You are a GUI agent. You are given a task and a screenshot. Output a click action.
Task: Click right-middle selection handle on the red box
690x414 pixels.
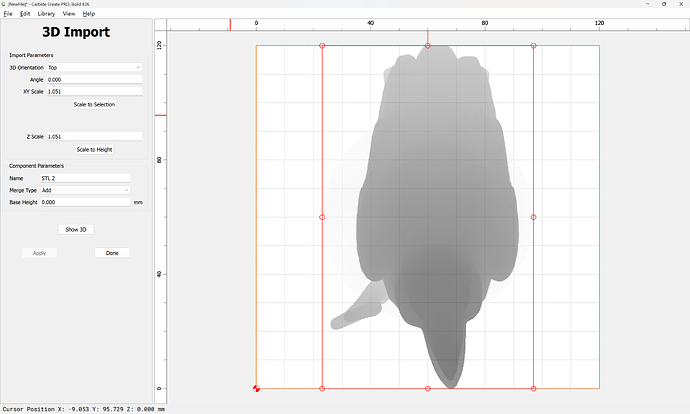coord(533,217)
